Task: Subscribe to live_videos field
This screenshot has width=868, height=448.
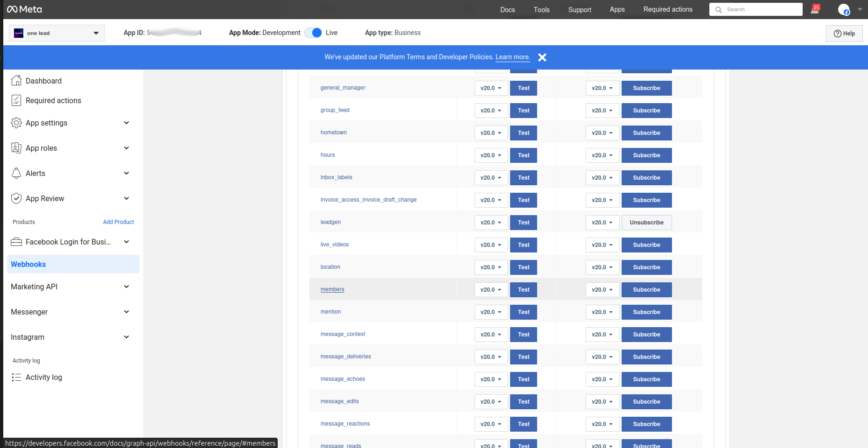Action: point(646,245)
